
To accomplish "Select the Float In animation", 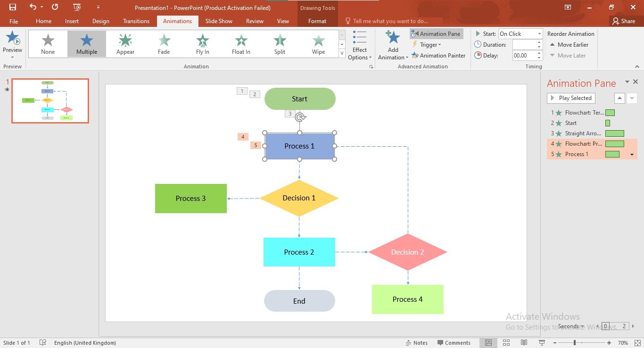I will coord(241,43).
